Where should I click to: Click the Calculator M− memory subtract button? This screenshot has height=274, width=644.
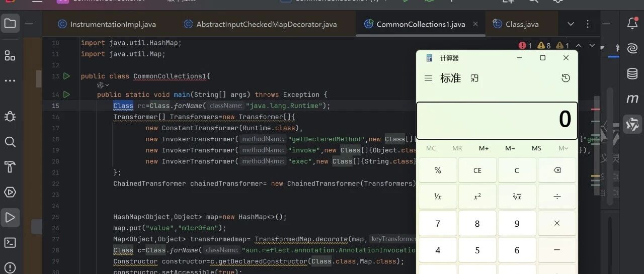[510, 148]
